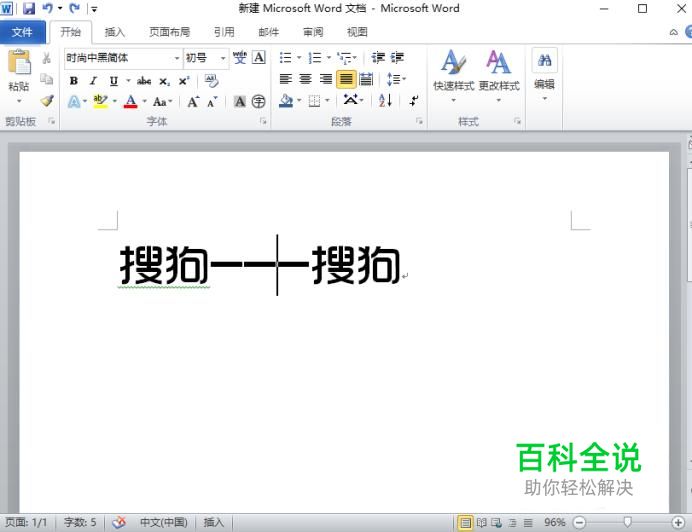The image size is (692, 532).
Task: Switch to the 引用 References tab
Action: click(224, 32)
